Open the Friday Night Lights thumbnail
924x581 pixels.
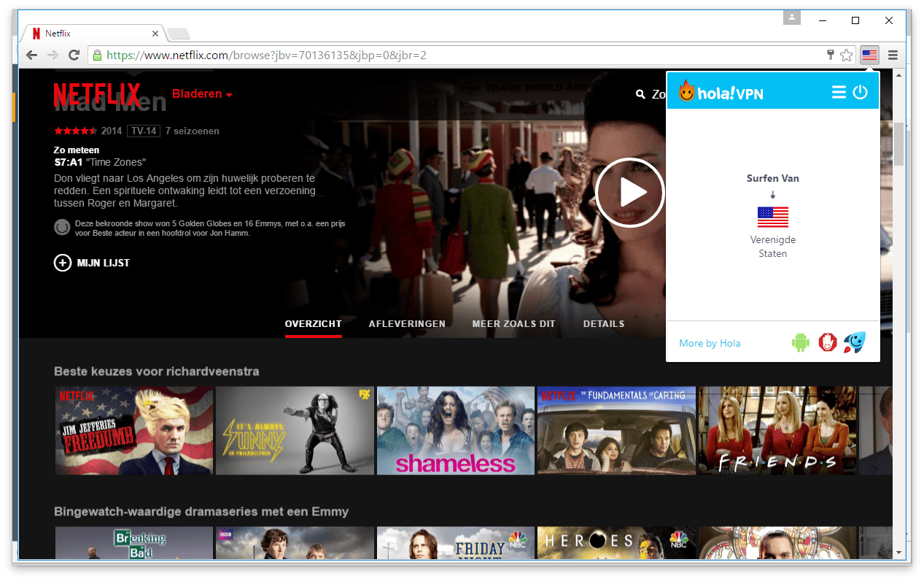456,543
